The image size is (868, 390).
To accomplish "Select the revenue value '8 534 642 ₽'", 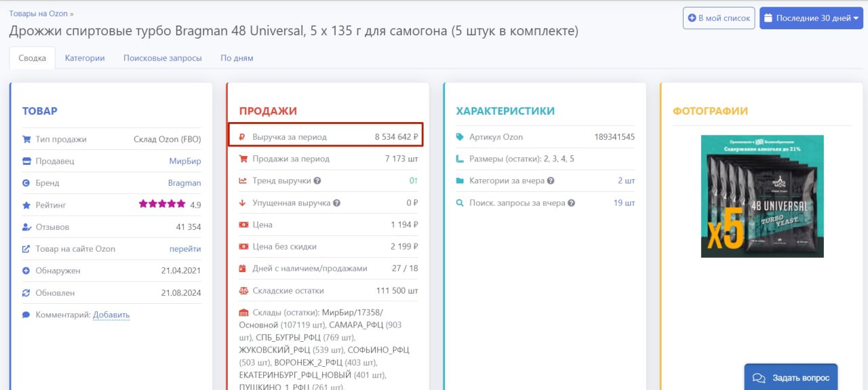I will (x=397, y=137).
